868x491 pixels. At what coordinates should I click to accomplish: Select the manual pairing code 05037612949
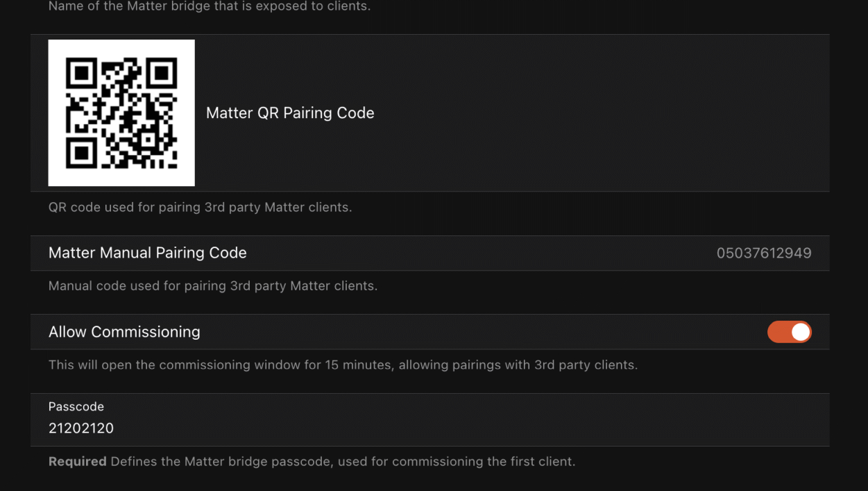[763, 253]
